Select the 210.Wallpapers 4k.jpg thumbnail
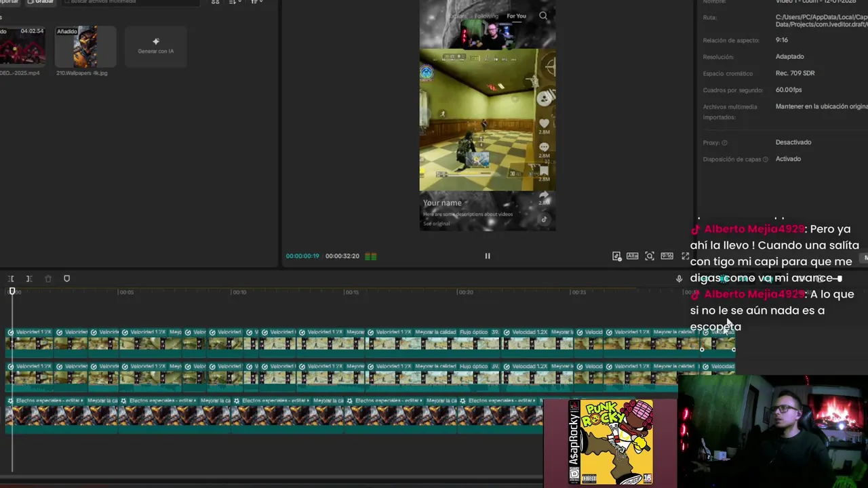This screenshot has width=868, height=488. (85, 47)
